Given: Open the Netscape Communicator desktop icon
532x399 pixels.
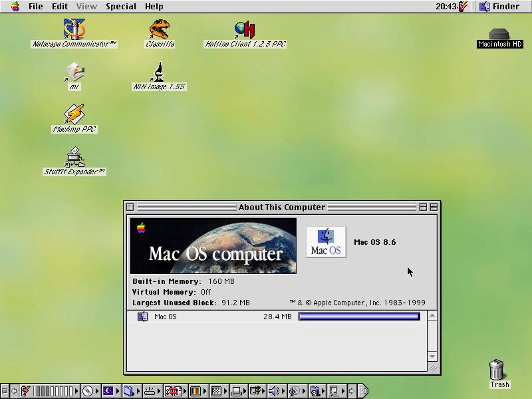Looking at the screenshot, I should pos(74,29).
